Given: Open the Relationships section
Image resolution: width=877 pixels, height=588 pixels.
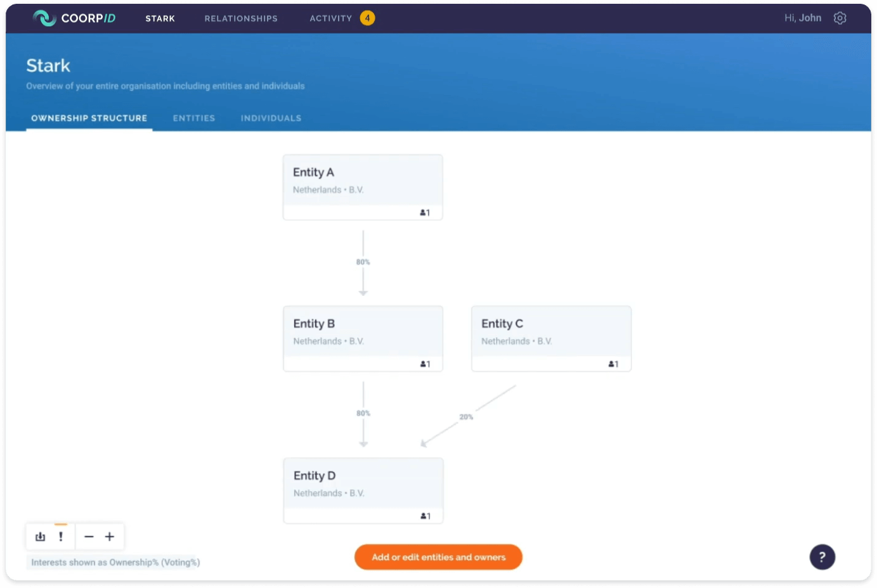Looking at the screenshot, I should [x=241, y=18].
